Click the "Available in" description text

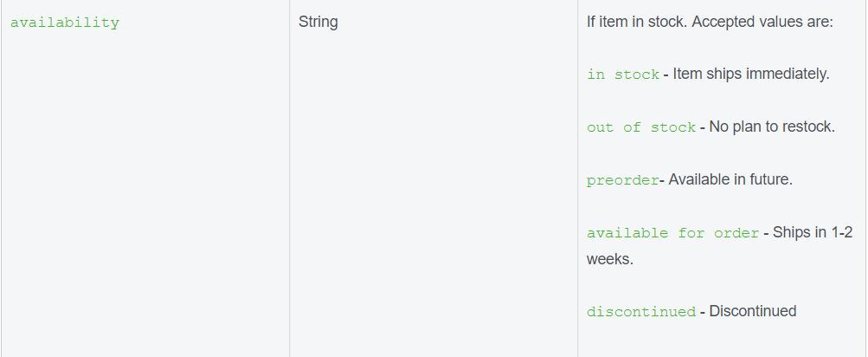tap(706, 180)
